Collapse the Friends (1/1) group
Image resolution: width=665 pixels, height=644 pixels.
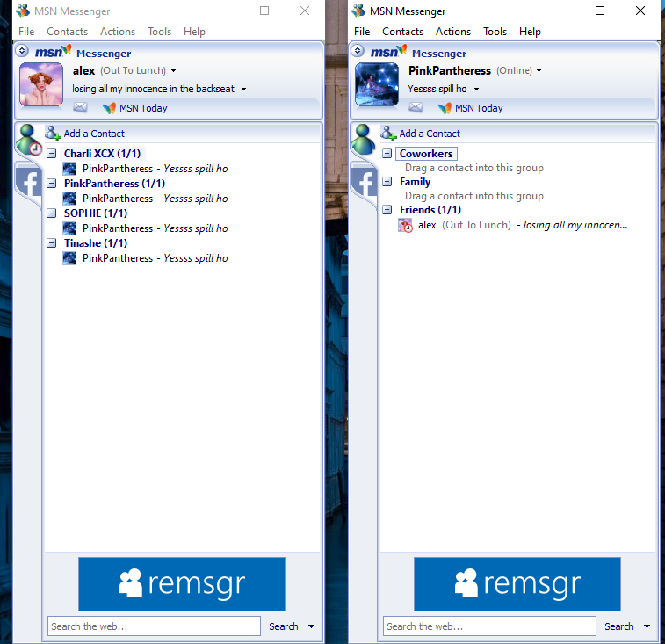coord(387,210)
